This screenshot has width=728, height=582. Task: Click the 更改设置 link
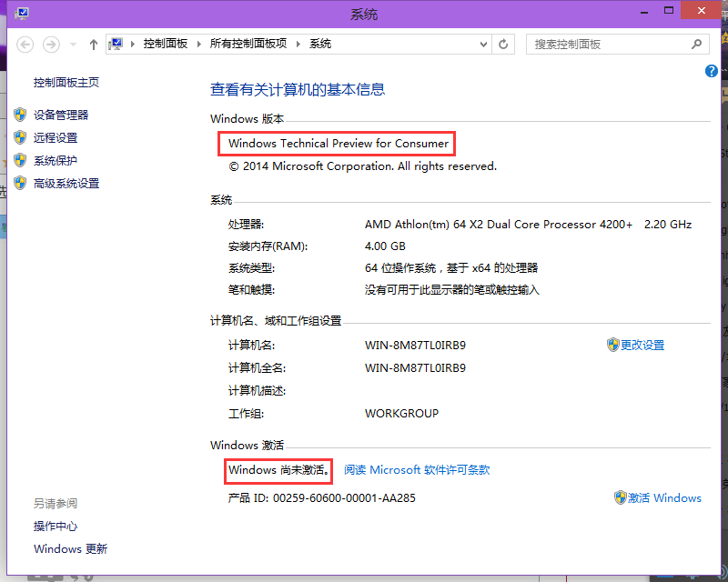click(x=642, y=345)
